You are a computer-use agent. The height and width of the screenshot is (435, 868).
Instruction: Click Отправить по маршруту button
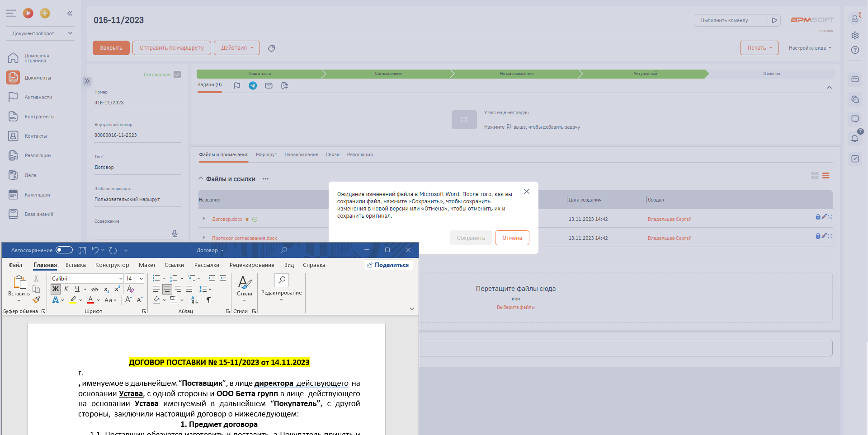[x=172, y=48]
